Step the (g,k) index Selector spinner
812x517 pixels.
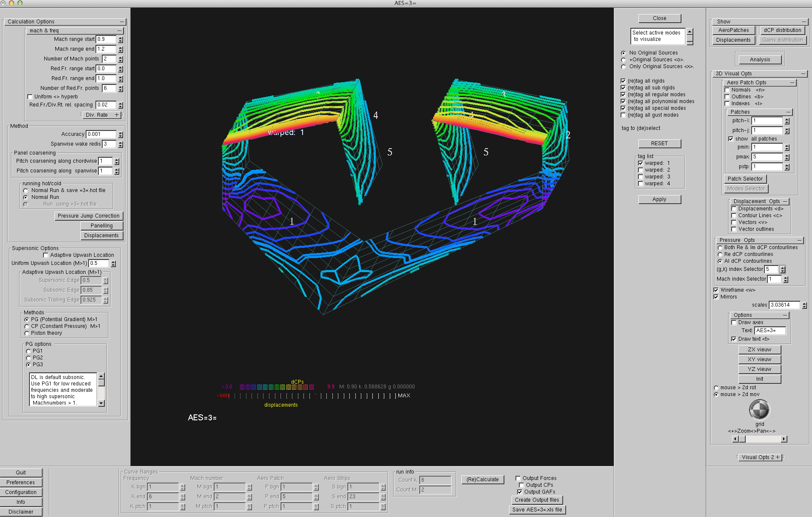783,269
